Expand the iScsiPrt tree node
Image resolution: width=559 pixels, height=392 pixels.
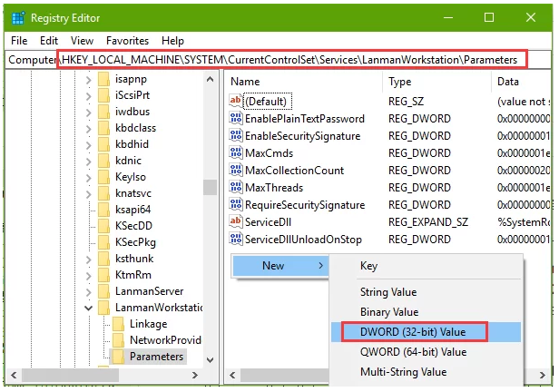coord(88,96)
